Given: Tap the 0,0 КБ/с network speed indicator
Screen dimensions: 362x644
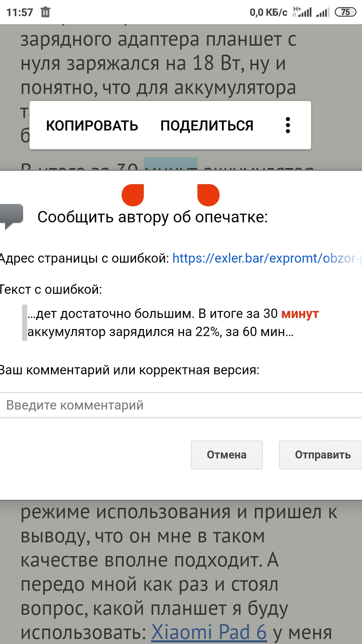Looking at the screenshot, I should 268,13.
